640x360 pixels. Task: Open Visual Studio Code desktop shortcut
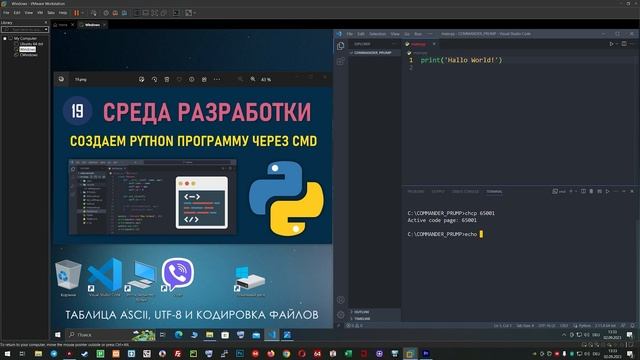pos(105,277)
